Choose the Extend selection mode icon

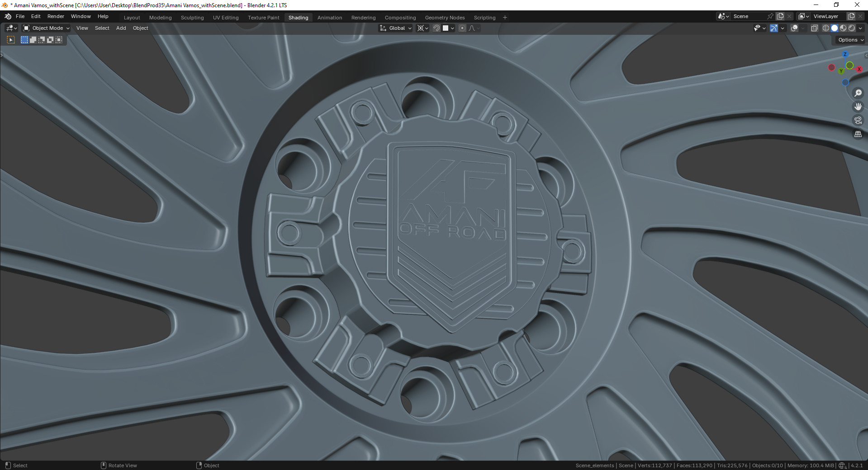click(x=33, y=40)
